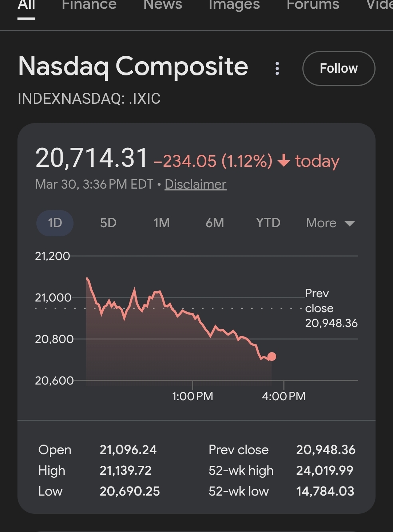Select the 1D chart range
Screen dimensions: 393x532
click(x=55, y=223)
